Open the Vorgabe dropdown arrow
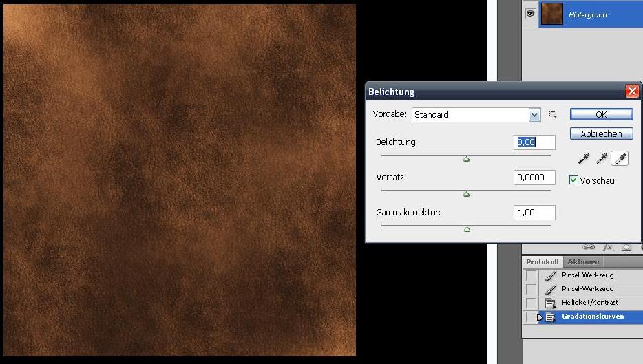Image resolution: width=643 pixels, height=364 pixels. 534,115
